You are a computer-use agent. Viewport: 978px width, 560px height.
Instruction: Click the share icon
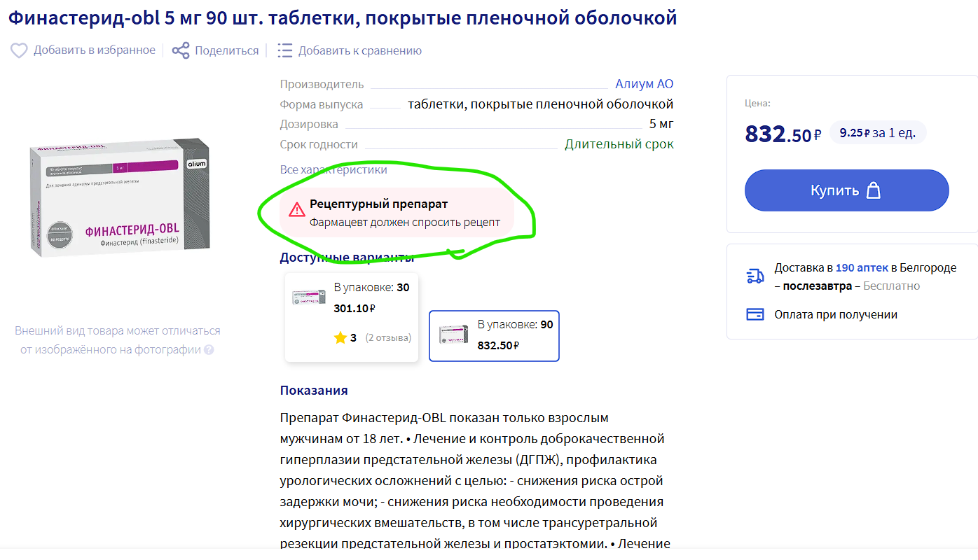click(181, 50)
